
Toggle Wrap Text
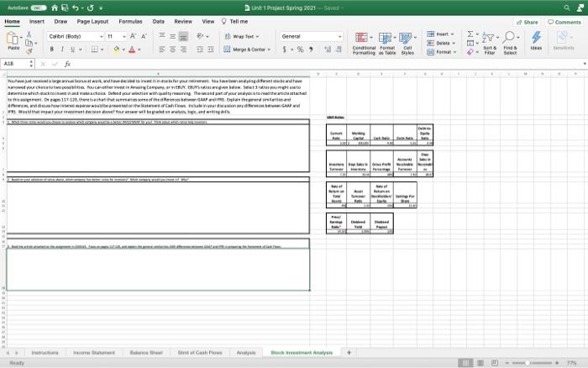[242, 36]
